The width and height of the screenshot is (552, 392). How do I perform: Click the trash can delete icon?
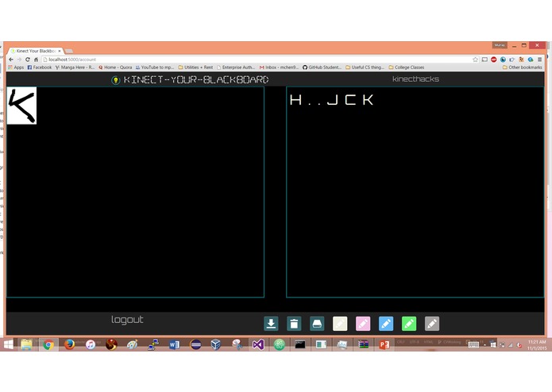[x=294, y=324]
